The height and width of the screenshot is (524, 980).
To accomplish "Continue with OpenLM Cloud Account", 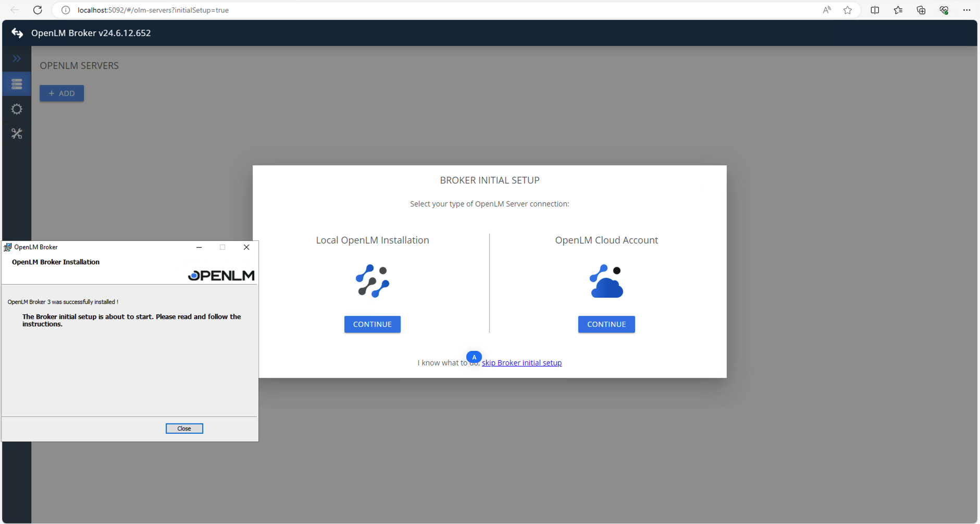I will coord(606,324).
